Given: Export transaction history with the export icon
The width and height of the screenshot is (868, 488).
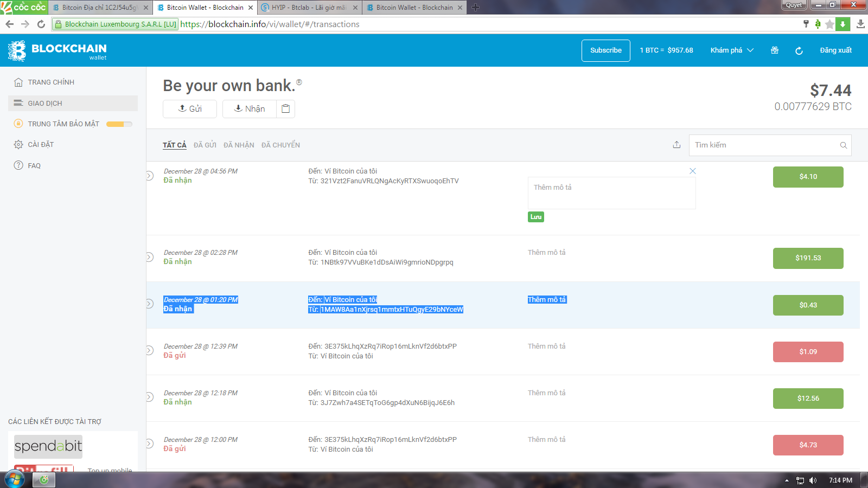Looking at the screenshot, I should pos(676,145).
